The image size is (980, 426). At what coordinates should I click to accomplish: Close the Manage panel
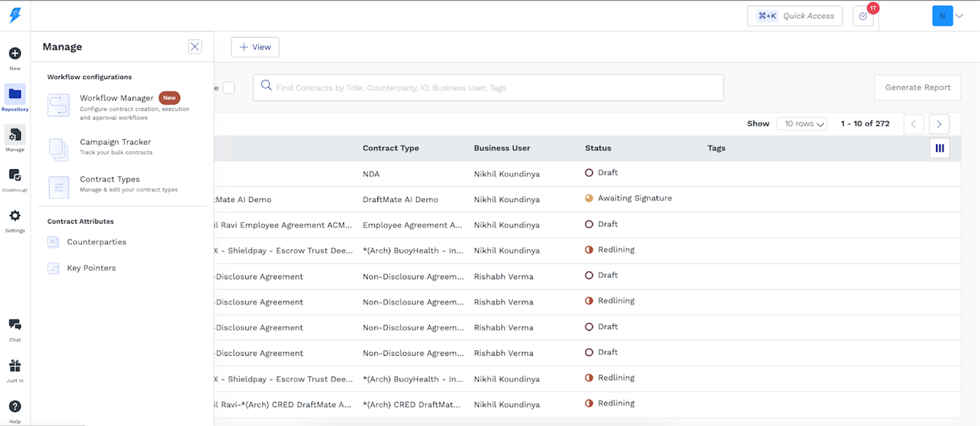[195, 47]
